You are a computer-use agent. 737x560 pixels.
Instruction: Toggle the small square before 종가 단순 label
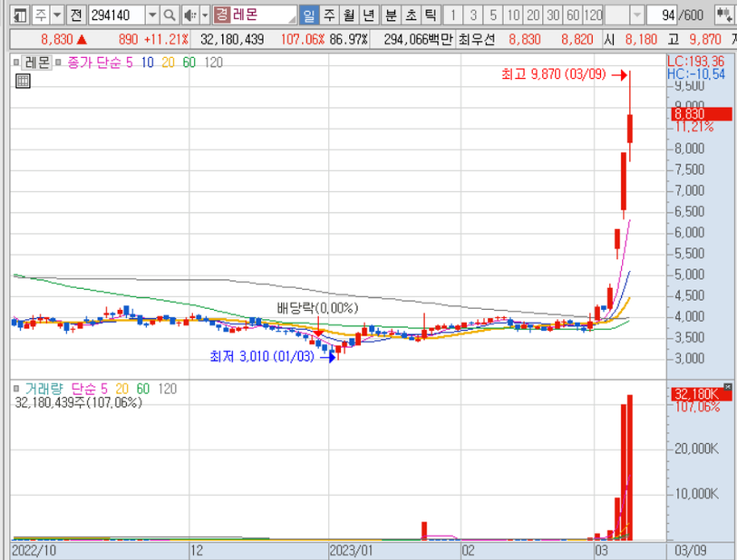point(58,62)
